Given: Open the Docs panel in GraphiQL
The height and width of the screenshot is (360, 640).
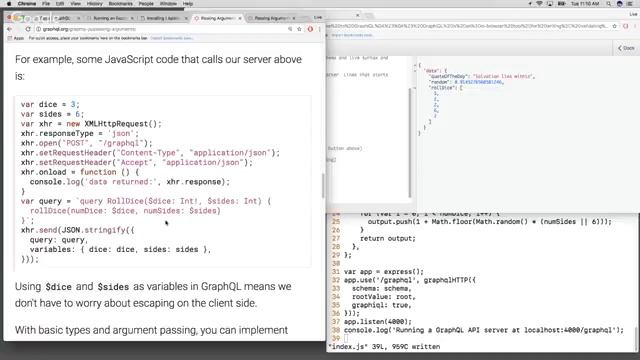Looking at the screenshot, I should (x=626, y=48).
